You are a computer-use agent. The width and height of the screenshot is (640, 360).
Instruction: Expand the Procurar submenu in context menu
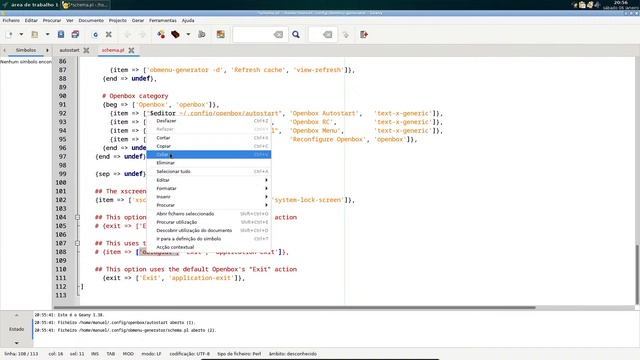click(x=209, y=205)
